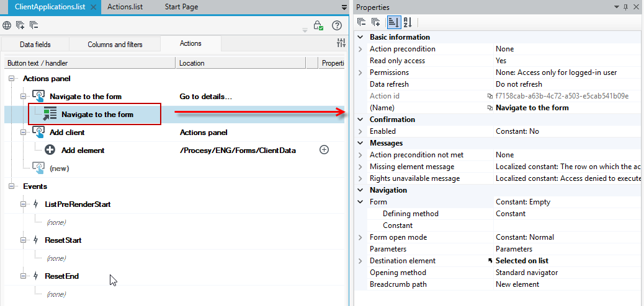Open help with the question mark icon
Image resolution: width=644 pixels, height=306 pixels.
[x=337, y=25]
